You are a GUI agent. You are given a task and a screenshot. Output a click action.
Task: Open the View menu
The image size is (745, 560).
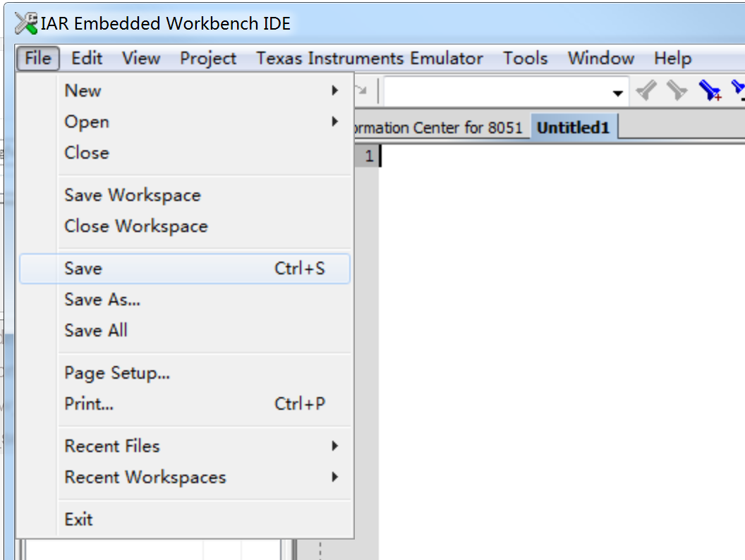[141, 58]
